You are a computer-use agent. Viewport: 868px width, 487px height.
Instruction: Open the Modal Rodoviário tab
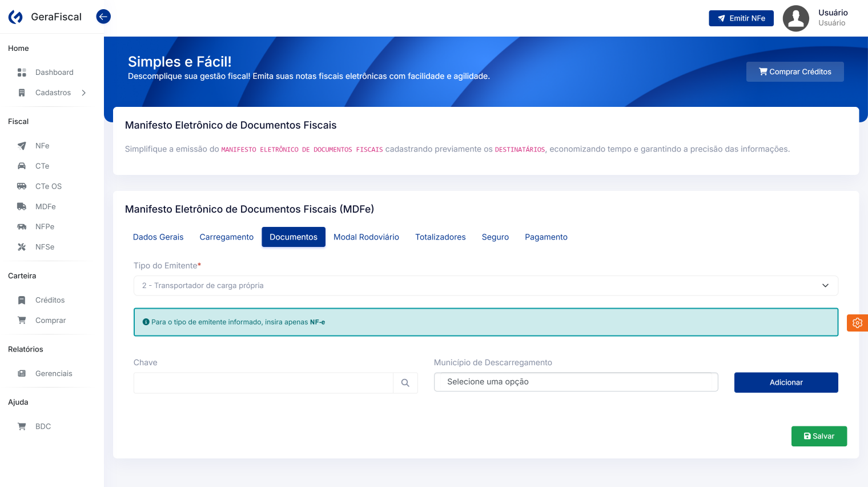click(x=366, y=237)
